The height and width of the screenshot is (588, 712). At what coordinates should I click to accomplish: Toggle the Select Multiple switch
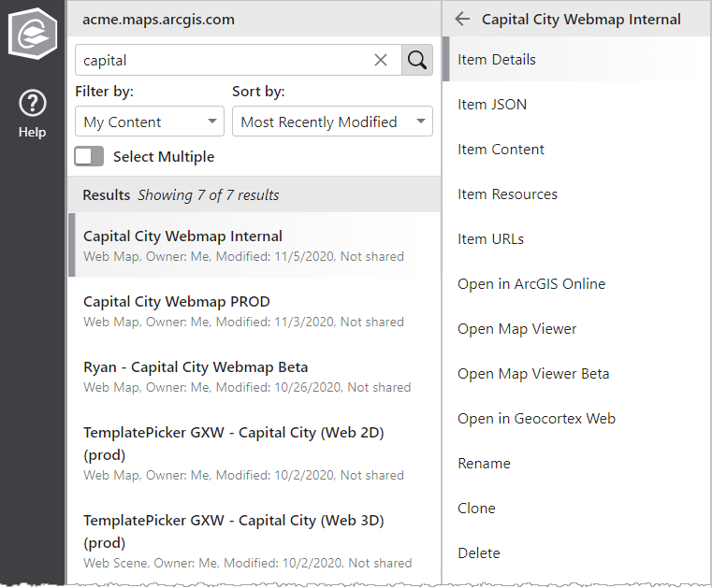(89, 156)
